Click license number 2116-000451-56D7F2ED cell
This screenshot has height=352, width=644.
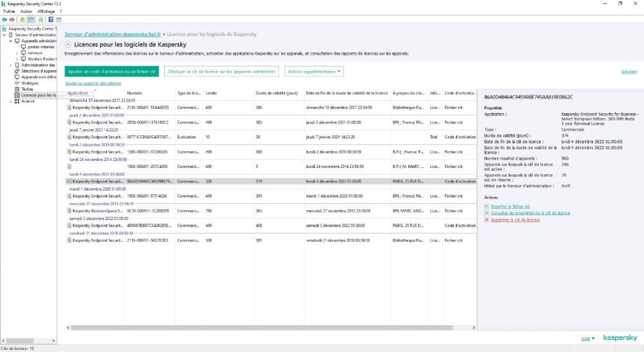click(147, 241)
